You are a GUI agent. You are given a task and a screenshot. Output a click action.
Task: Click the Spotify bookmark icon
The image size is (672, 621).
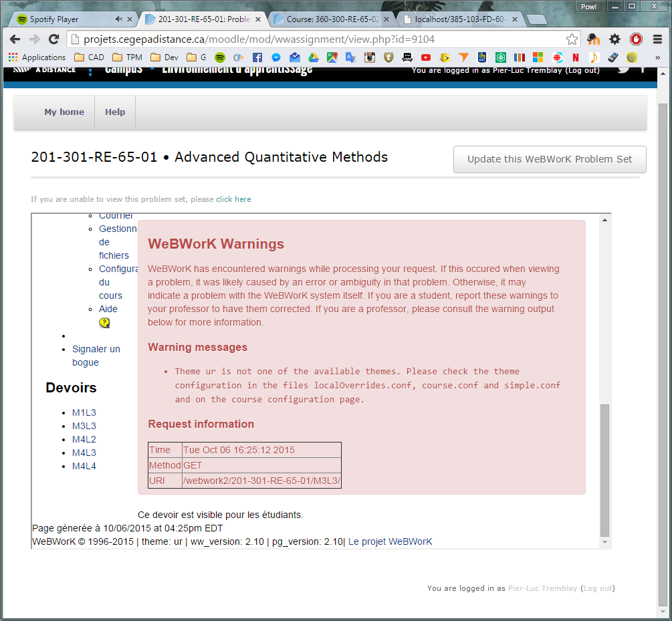click(x=220, y=57)
